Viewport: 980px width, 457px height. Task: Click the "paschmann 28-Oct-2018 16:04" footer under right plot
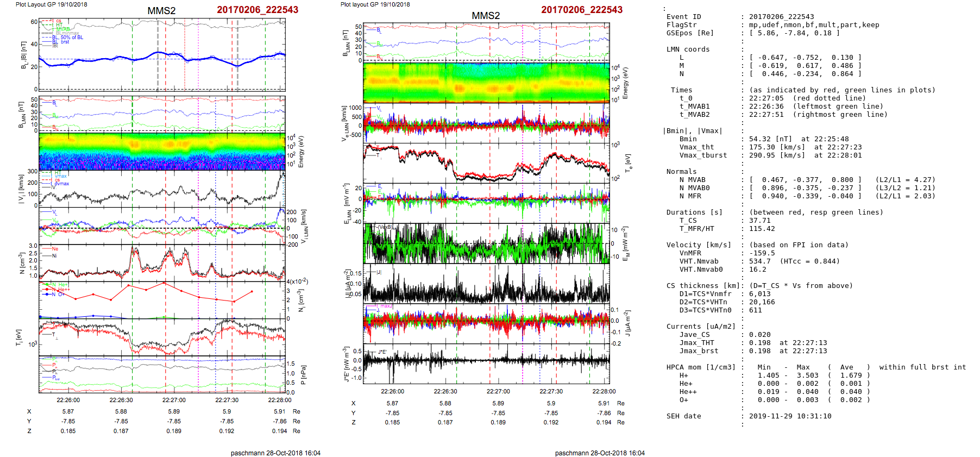[x=600, y=453]
